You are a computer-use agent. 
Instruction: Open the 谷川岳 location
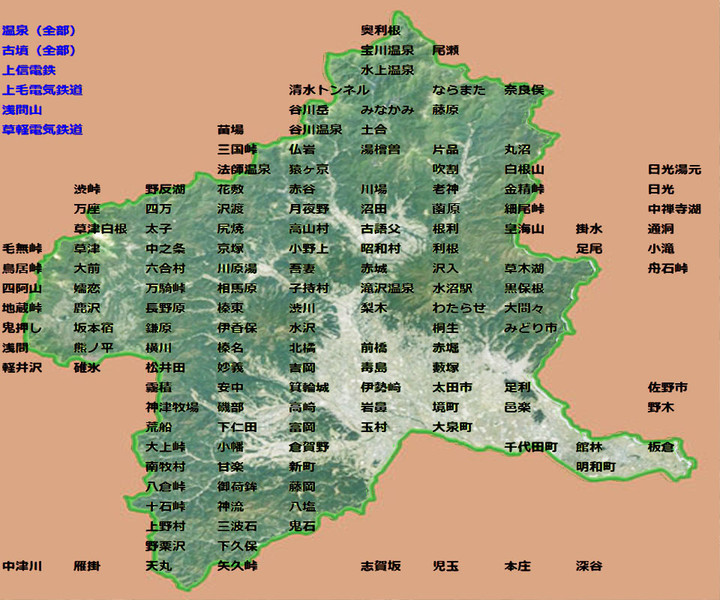(x=308, y=110)
